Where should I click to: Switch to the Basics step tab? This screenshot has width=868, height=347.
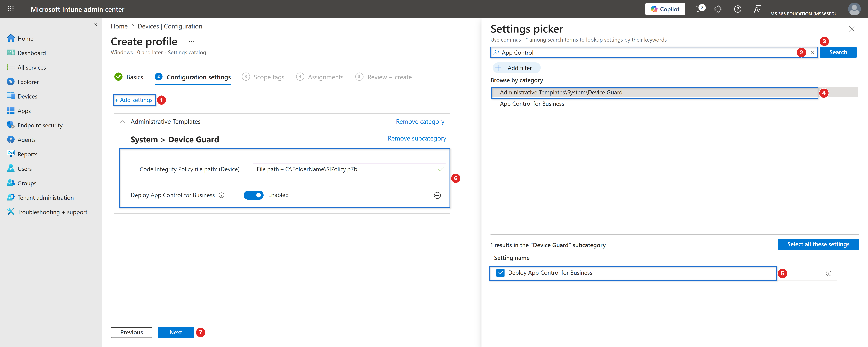pyautogui.click(x=129, y=77)
